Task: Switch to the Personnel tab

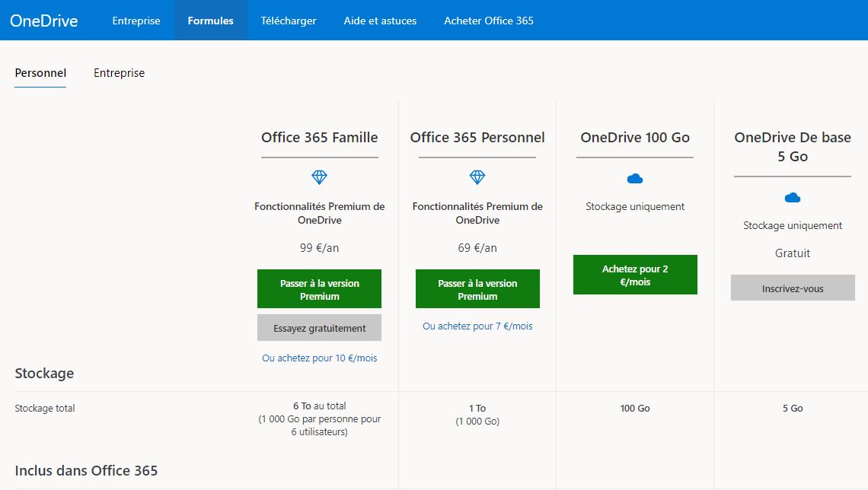Action: coord(40,73)
